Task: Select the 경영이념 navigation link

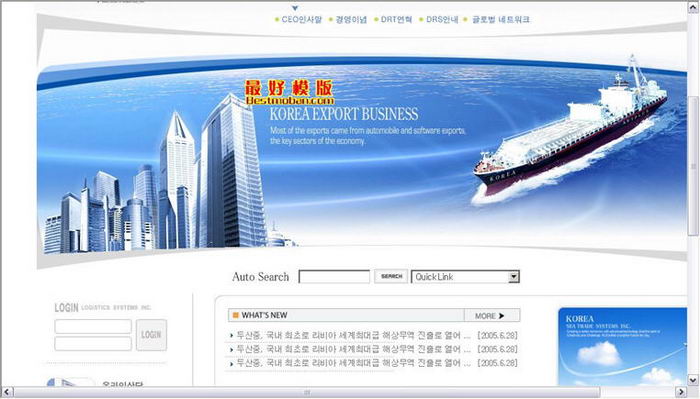Action: pyautogui.click(x=351, y=20)
